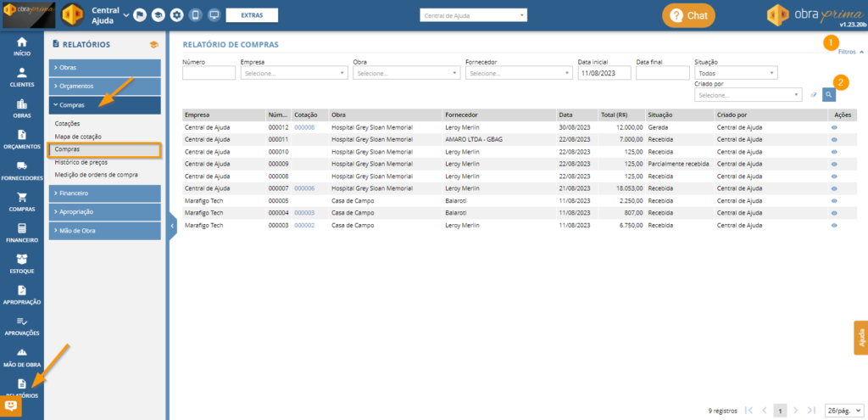
Task: Click the Número input field
Action: (209, 73)
